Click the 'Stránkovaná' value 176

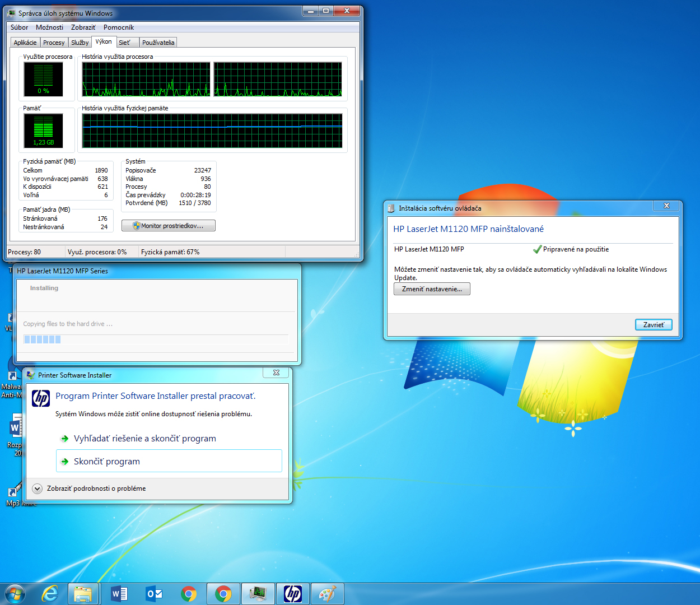pos(102,218)
